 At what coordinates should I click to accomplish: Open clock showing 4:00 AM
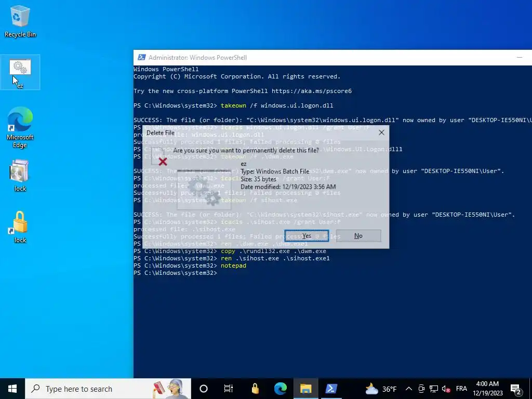(x=487, y=389)
